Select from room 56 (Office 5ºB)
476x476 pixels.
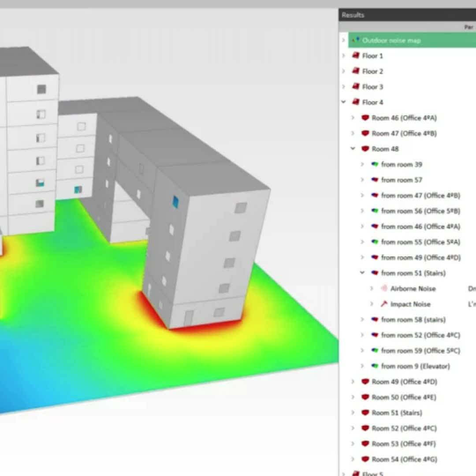[x=421, y=211]
